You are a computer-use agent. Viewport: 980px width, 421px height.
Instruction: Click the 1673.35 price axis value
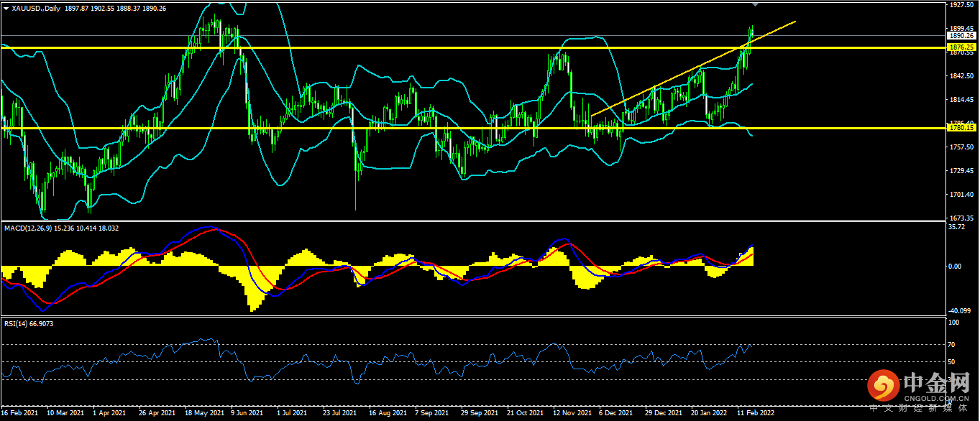961,218
